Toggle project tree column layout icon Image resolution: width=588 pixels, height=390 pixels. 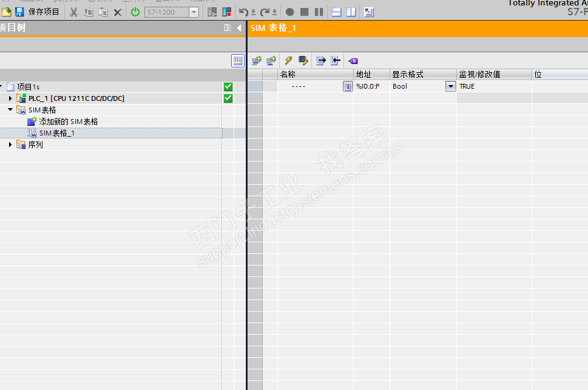[228, 28]
